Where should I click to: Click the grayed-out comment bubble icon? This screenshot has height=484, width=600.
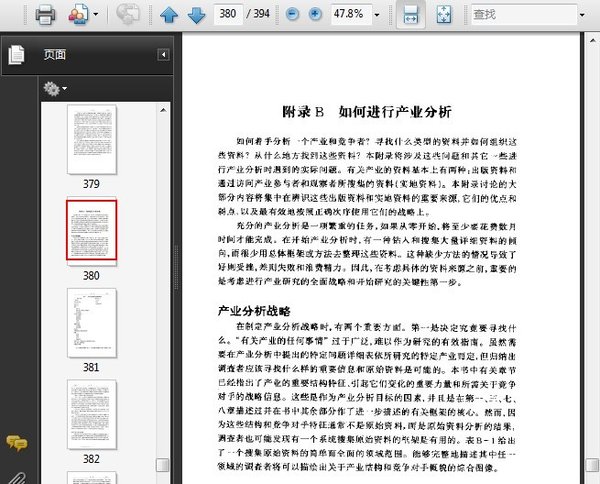tap(128, 15)
